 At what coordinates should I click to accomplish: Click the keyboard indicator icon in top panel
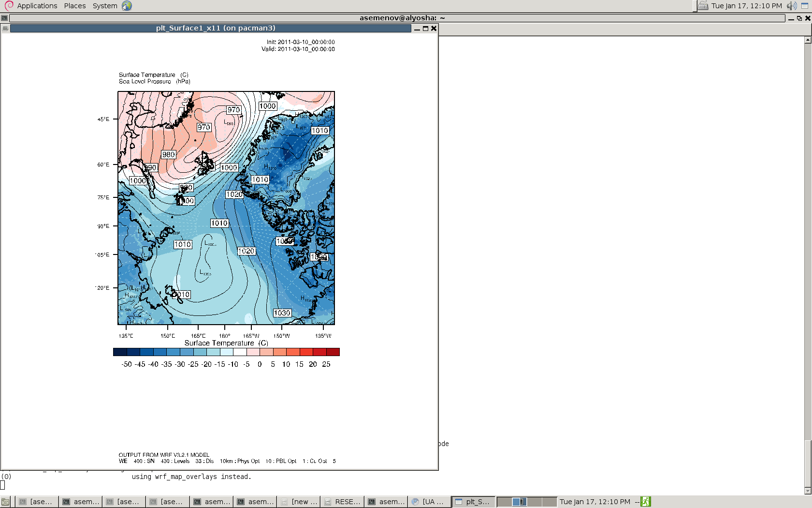pyautogui.click(x=703, y=6)
